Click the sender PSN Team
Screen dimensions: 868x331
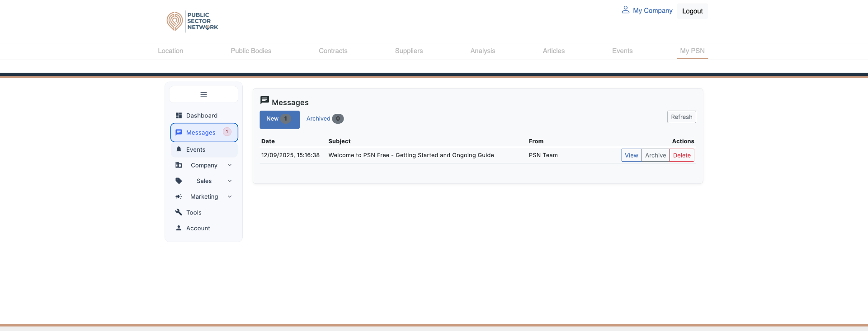click(x=543, y=155)
